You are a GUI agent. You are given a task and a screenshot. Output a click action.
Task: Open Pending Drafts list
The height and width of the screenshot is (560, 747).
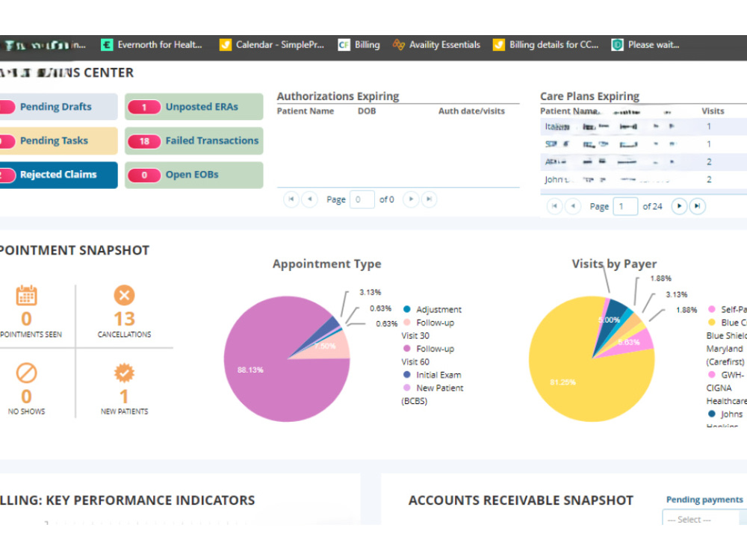[58, 107]
